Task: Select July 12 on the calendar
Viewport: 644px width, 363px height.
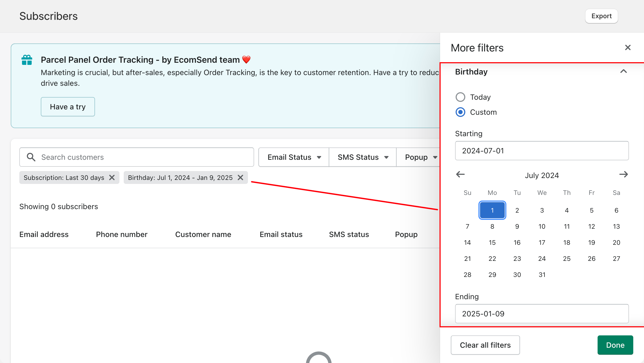Action: pyautogui.click(x=592, y=226)
